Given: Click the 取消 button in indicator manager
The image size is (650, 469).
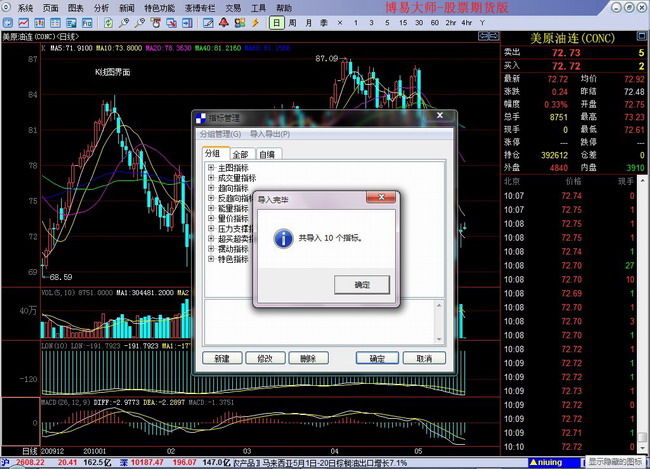Looking at the screenshot, I should tap(423, 358).
